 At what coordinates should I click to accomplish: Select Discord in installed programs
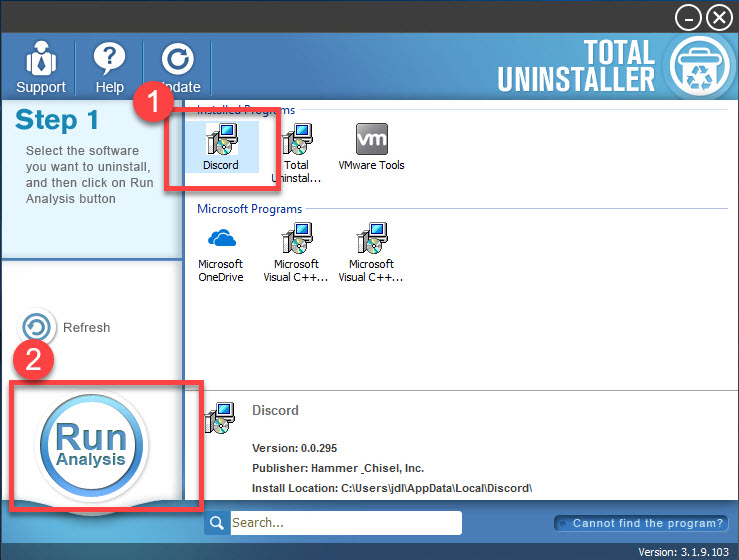click(x=221, y=147)
